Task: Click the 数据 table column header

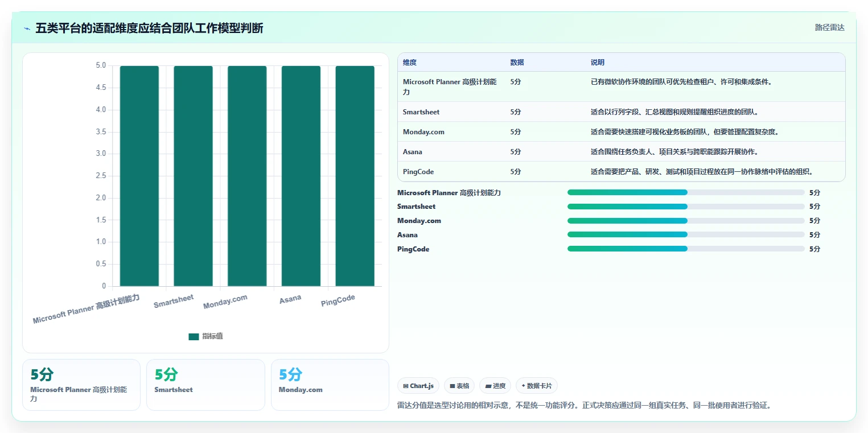Action: tap(517, 63)
